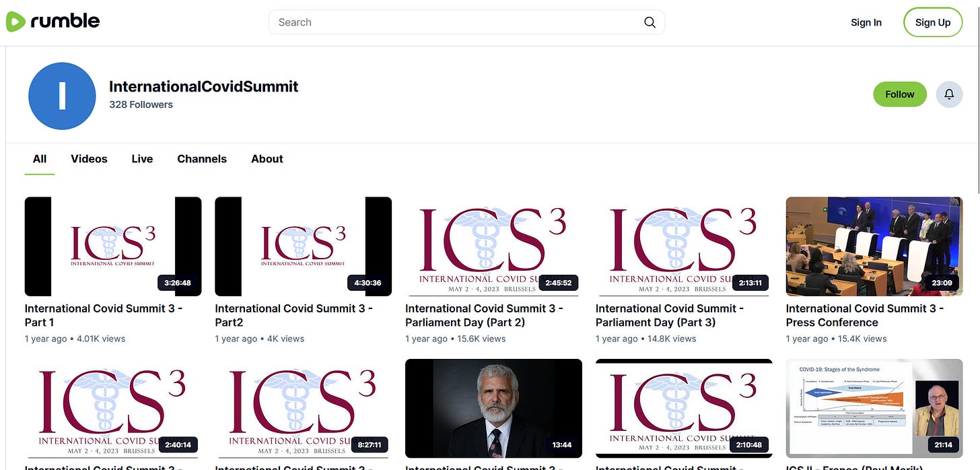Open COVID-19 stages slide thumbnail 21:14

[x=874, y=409]
